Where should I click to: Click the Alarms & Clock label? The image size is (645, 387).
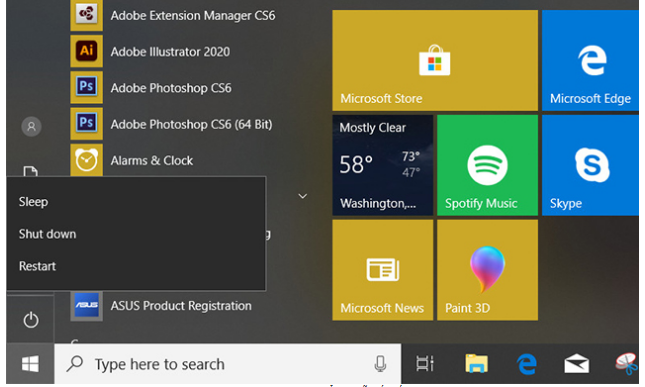coord(151,160)
